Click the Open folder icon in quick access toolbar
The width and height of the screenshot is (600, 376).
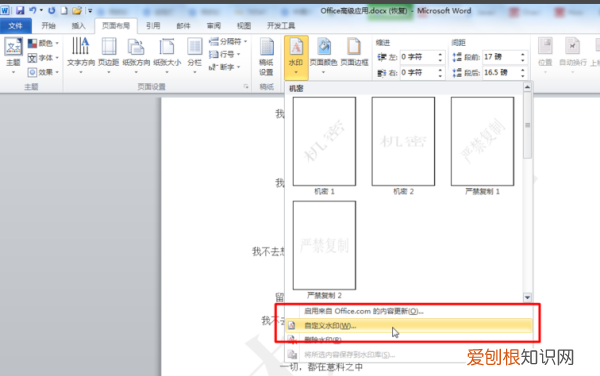click(77, 10)
